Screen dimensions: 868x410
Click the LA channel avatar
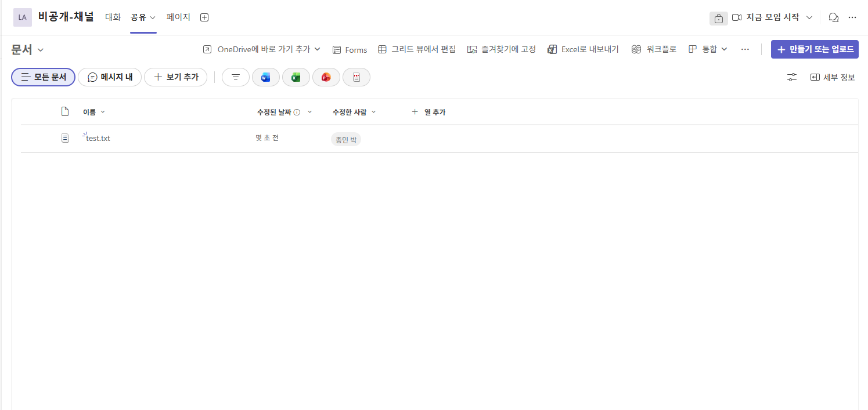23,17
